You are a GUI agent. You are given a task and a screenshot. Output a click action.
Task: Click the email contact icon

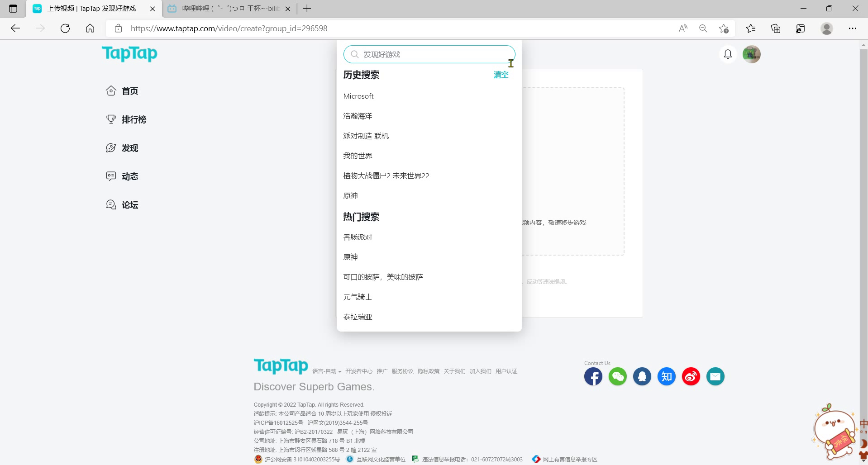click(715, 376)
